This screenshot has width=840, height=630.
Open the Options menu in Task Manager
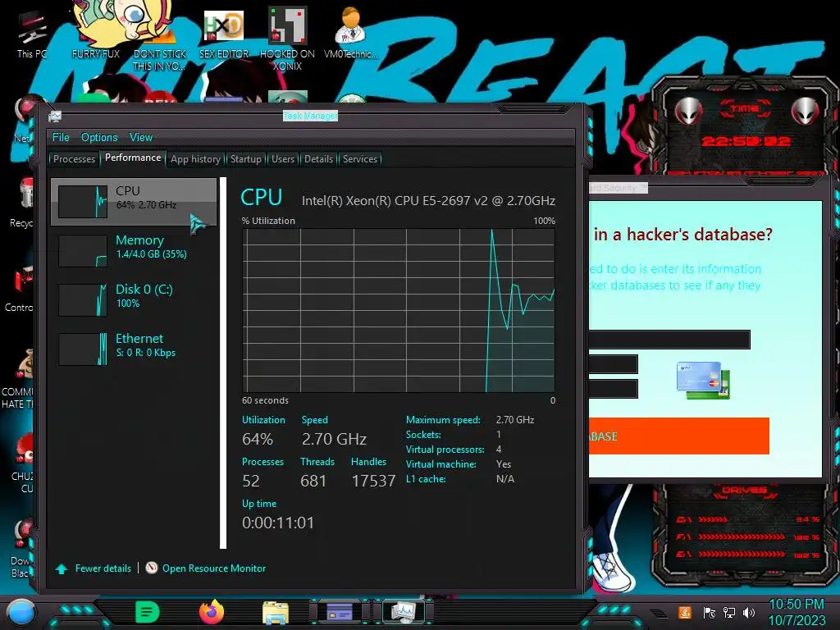click(99, 137)
